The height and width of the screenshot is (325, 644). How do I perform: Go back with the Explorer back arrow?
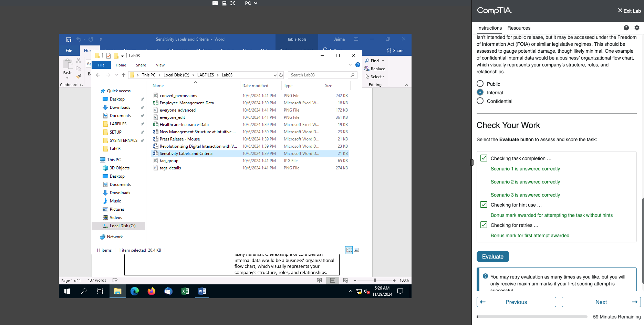pos(98,75)
